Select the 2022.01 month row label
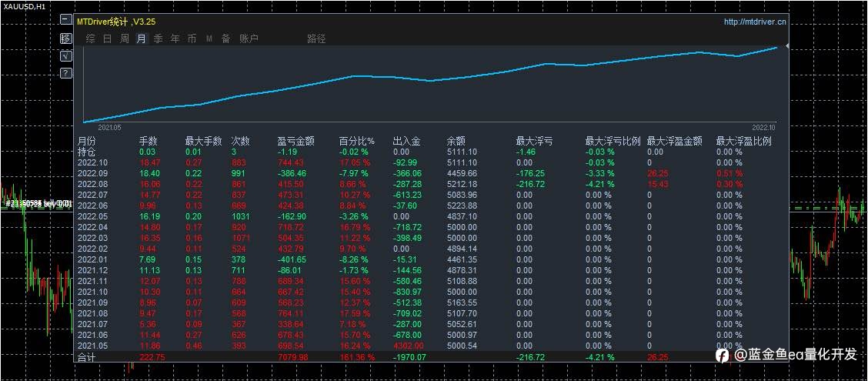Viewport: 868px width, 381px height. tap(92, 259)
